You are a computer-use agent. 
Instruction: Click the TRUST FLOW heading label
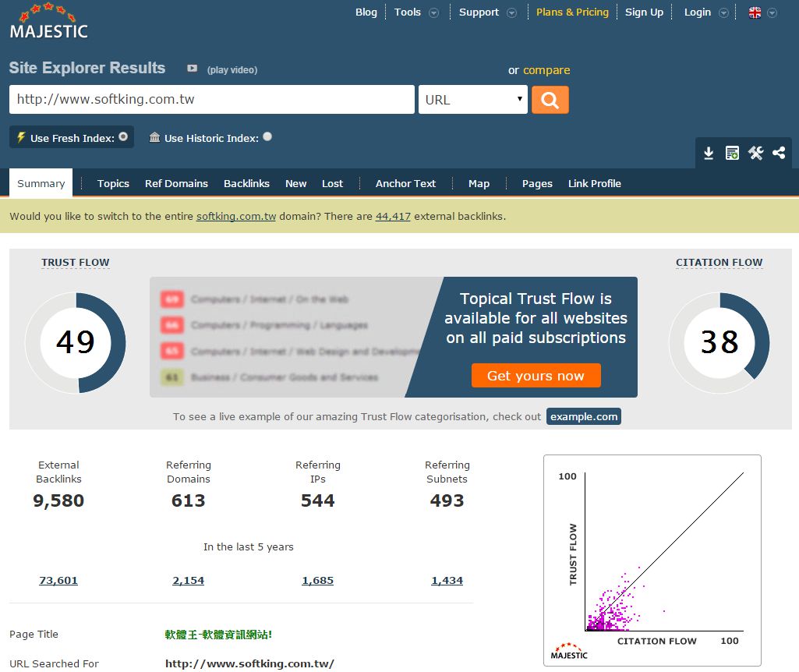(x=76, y=263)
